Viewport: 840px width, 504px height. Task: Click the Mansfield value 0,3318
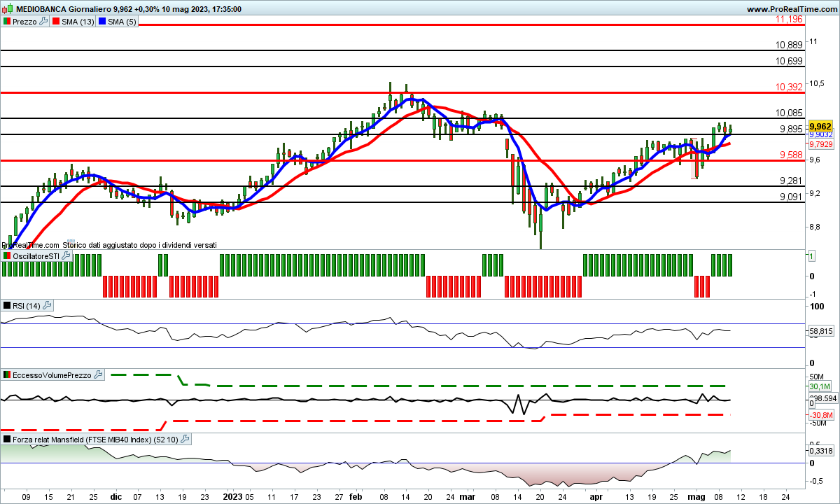pos(821,451)
